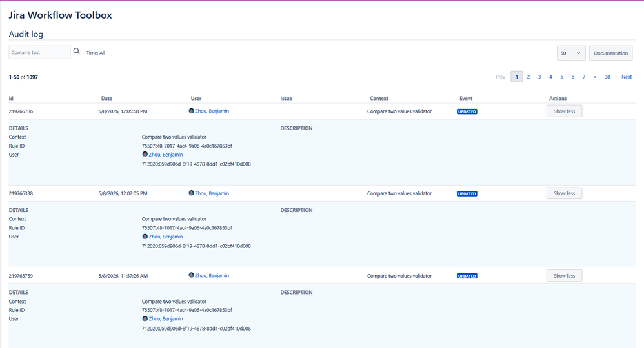
Task: Click the Event column header
Action: coord(466,98)
